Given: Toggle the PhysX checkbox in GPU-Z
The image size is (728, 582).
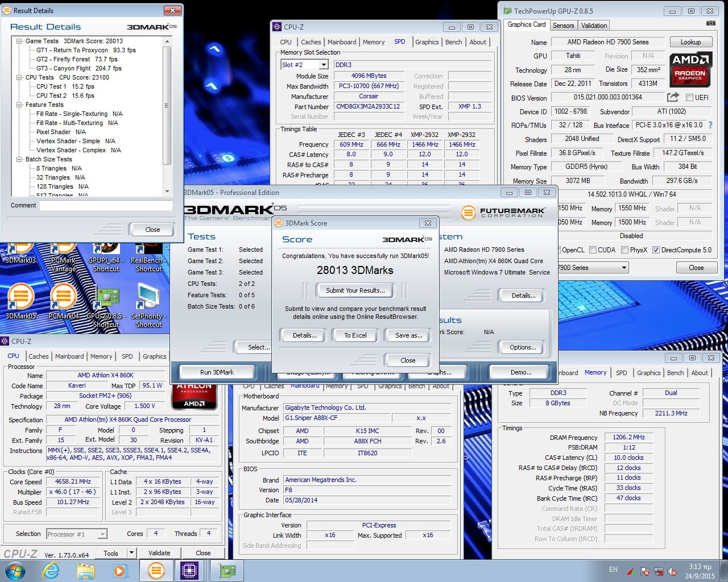Looking at the screenshot, I should click(x=625, y=250).
